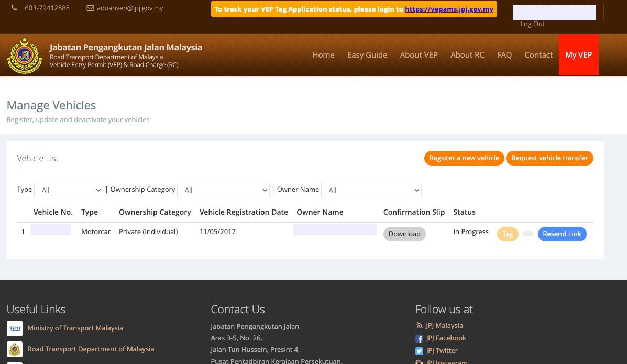Click the email envelope icon
The width and height of the screenshot is (627, 364).
pos(90,8)
